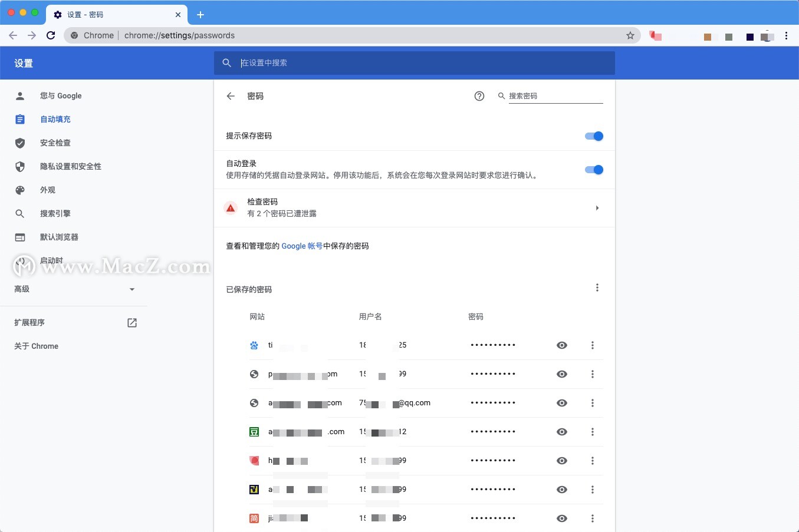The height and width of the screenshot is (532, 799).
Task: Open more actions for ji site row
Action: coord(593,518)
